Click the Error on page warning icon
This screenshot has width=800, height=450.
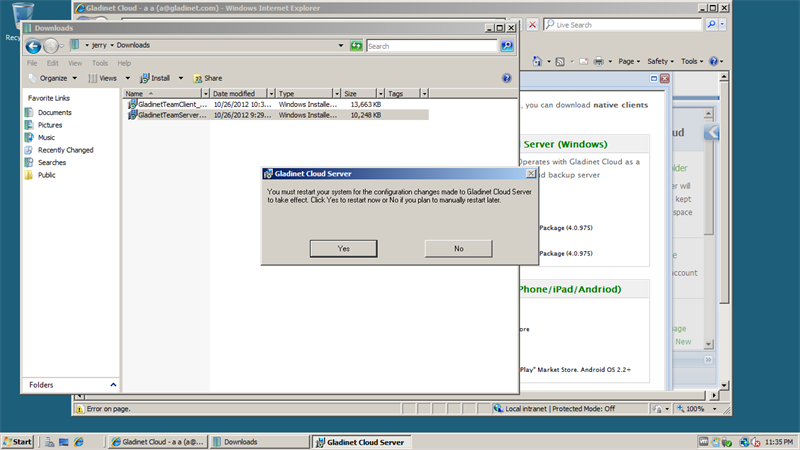coord(80,409)
